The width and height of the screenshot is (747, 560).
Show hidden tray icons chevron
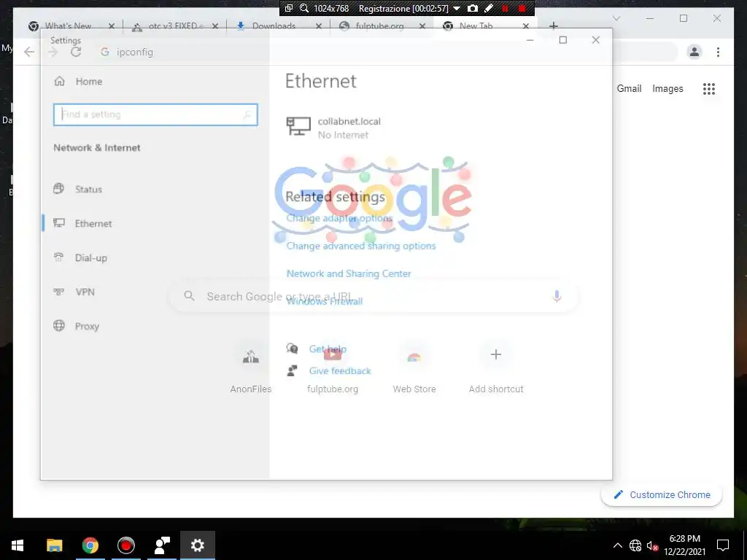617,545
